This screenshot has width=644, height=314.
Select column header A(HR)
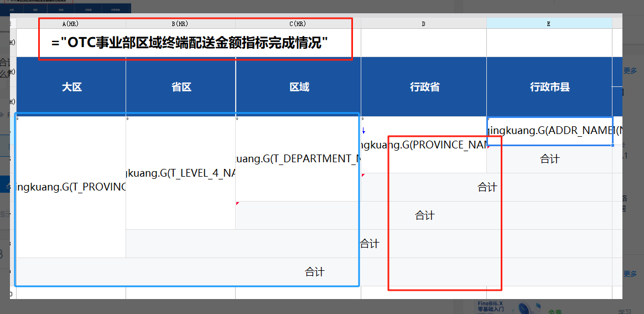[71, 24]
